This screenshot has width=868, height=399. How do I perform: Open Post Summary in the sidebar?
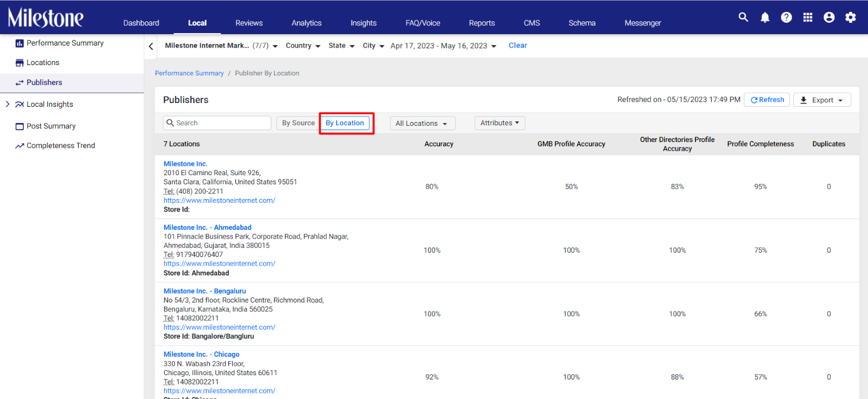[x=51, y=126]
